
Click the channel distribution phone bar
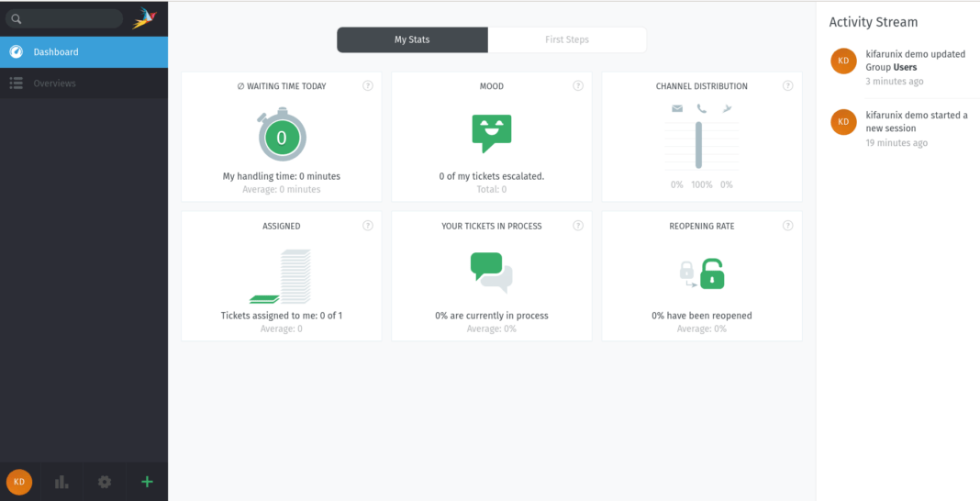point(698,145)
